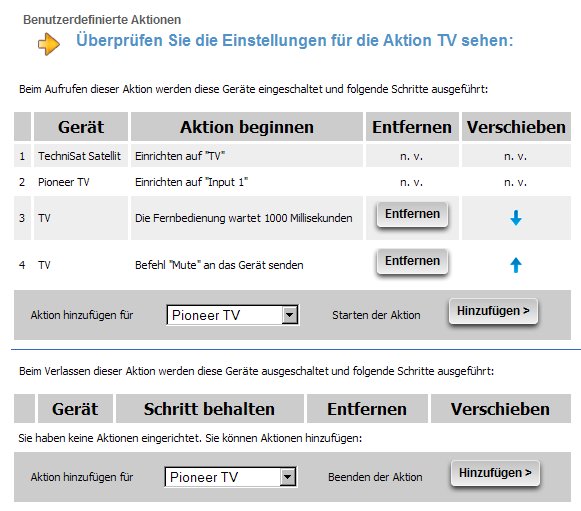Click the Schritt behalten column header
Viewport: 581px width, 511px height.
[210, 409]
